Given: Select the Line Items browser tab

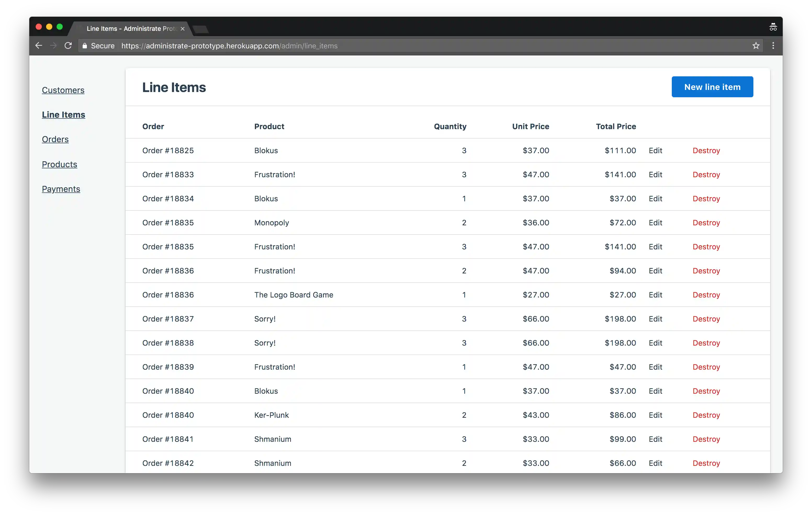Looking at the screenshot, I should click(131, 29).
